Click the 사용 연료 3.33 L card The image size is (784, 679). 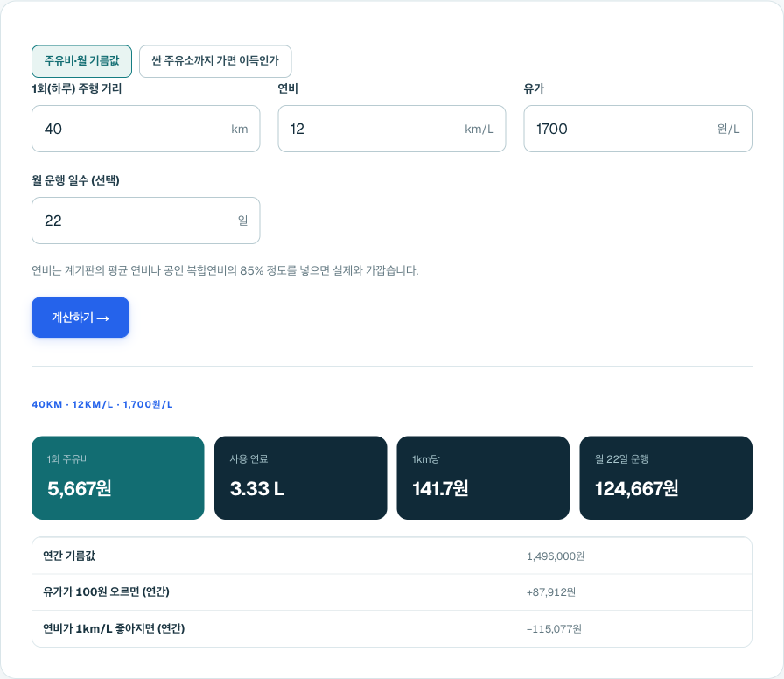(300, 478)
